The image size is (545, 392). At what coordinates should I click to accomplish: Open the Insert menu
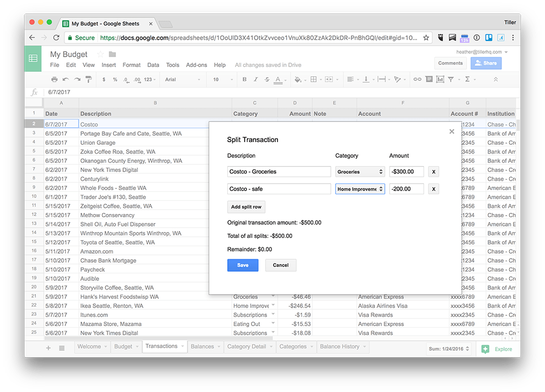coord(108,65)
